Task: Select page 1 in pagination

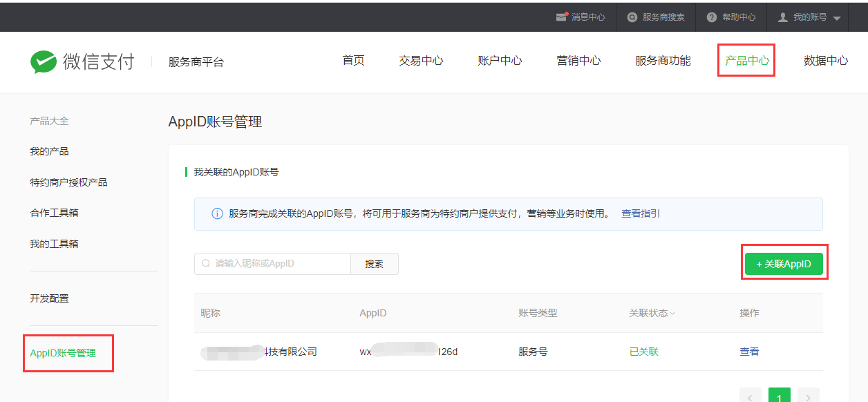Action: click(780, 396)
